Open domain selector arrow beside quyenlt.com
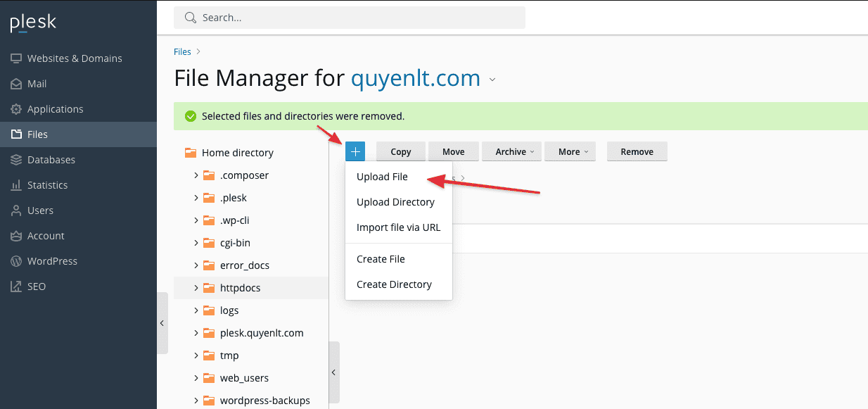 [x=492, y=80]
